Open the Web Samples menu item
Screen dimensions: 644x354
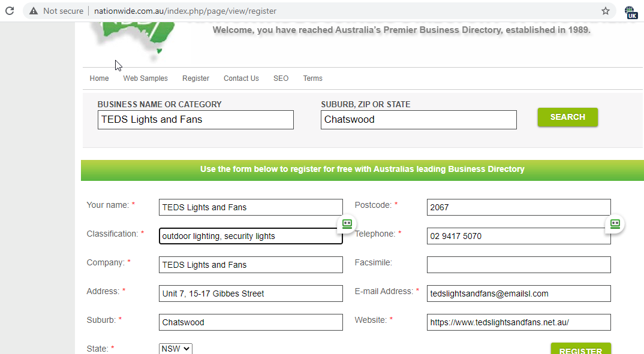pyautogui.click(x=145, y=78)
